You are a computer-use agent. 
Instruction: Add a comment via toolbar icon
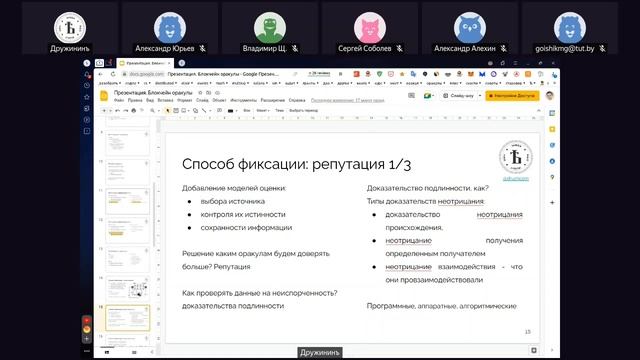tap(220, 110)
